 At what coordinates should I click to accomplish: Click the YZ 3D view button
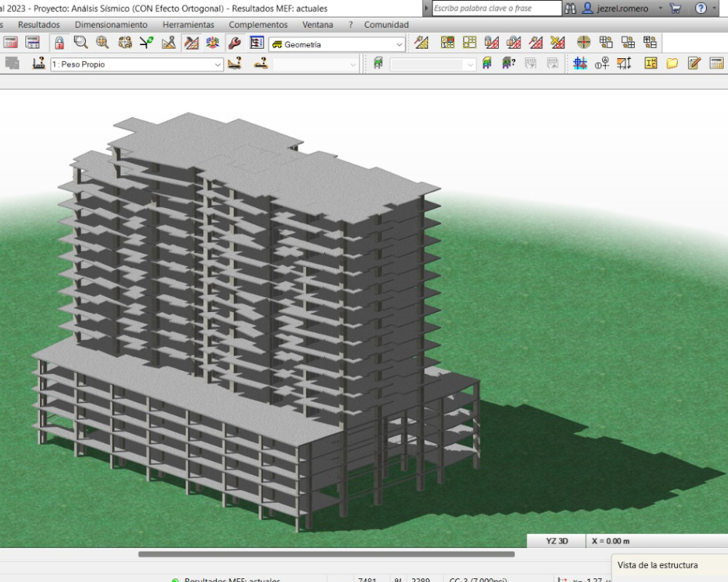(x=556, y=541)
